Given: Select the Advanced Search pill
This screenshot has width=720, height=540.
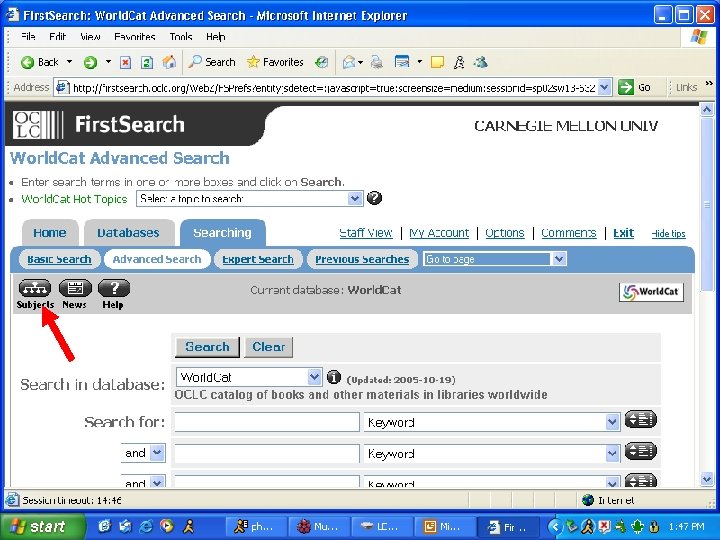Looking at the screenshot, I should pos(157,259).
